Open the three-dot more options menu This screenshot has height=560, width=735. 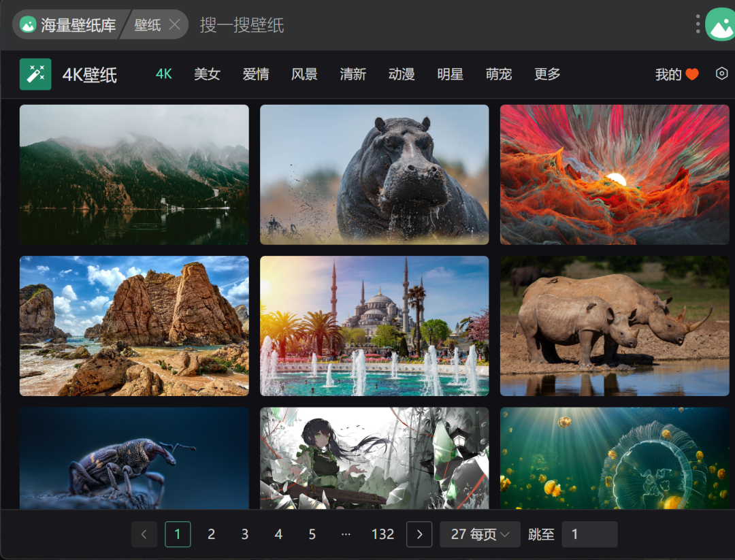pyautogui.click(x=698, y=24)
